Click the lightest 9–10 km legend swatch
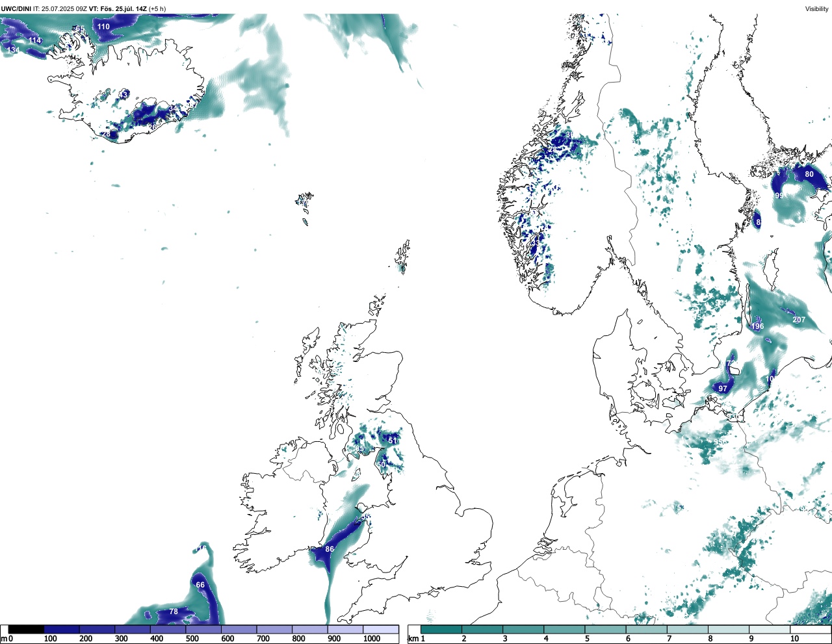This screenshot has height=644, width=832. pyautogui.click(x=770, y=630)
